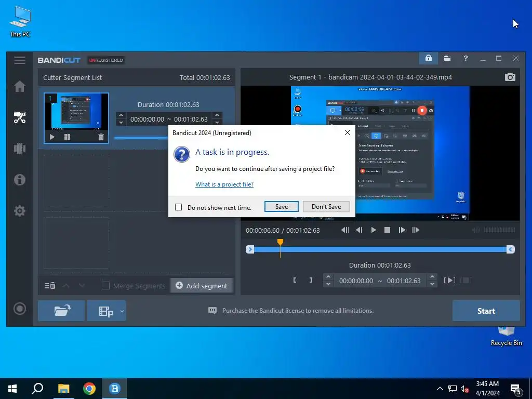
Task: Open Windows Start menu
Action: [12, 389]
